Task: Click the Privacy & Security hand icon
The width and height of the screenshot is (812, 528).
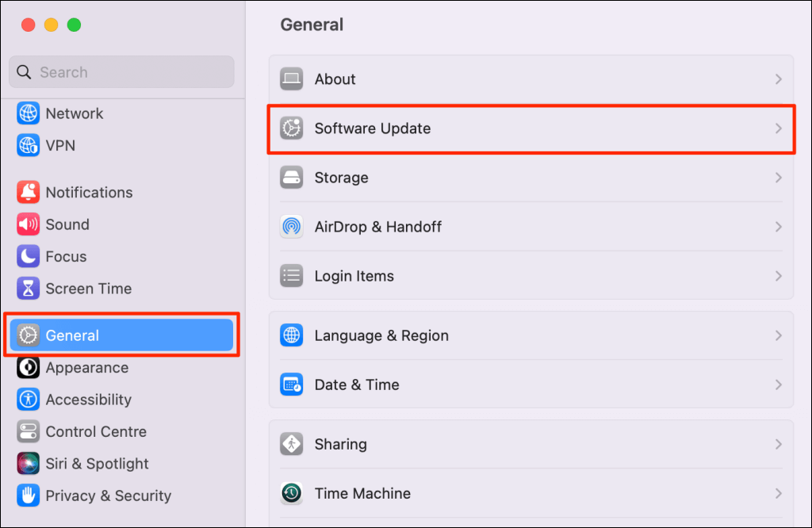Action: pyautogui.click(x=28, y=496)
